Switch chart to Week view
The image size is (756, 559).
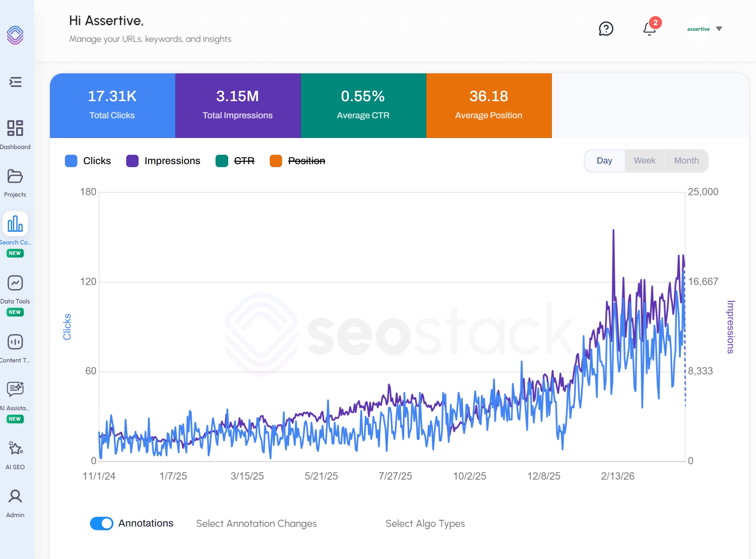(x=645, y=161)
